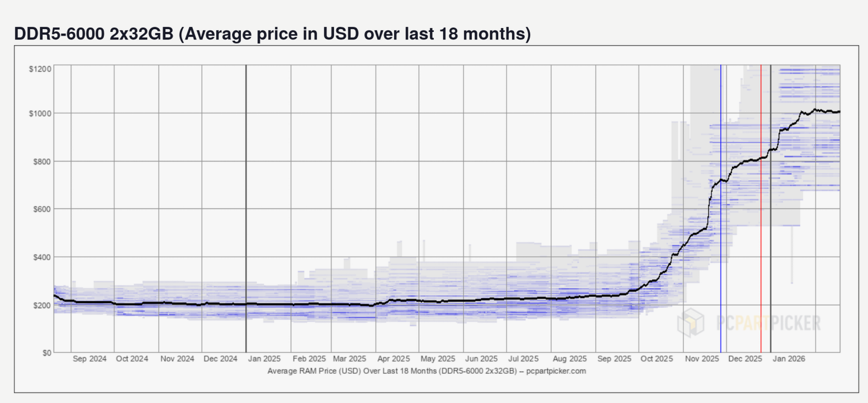Select the Nov 2025 x-axis label
The height and width of the screenshot is (403, 868).
pos(702,359)
